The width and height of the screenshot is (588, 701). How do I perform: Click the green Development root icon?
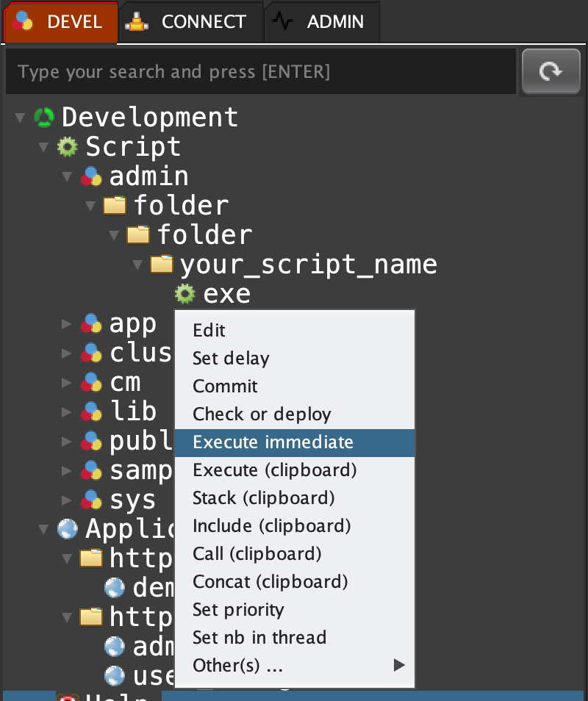(x=44, y=117)
